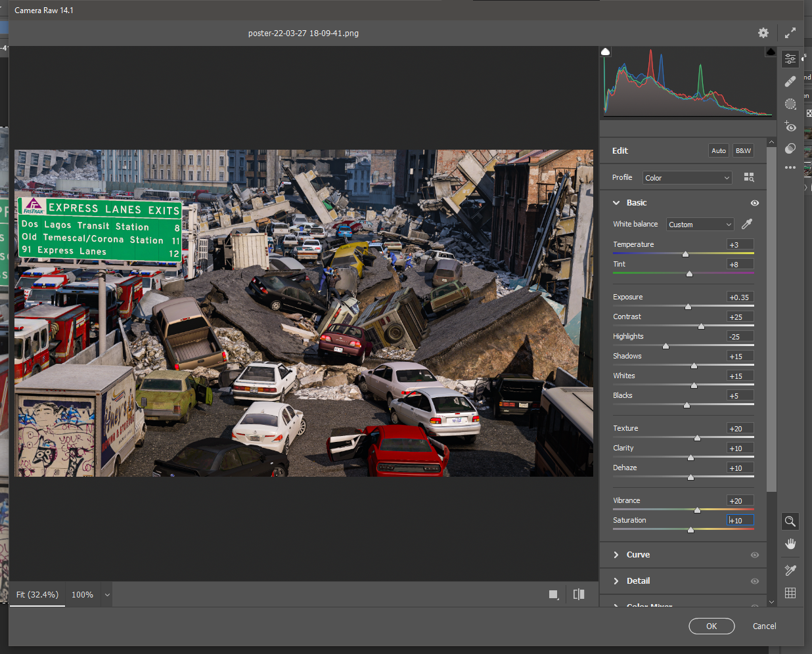Open the Camera Raw preferences gear
Image resolution: width=812 pixels, height=654 pixels.
tap(763, 33)
